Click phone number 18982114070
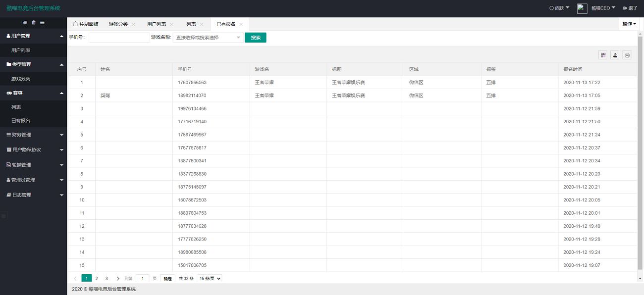 pos(192,96)
